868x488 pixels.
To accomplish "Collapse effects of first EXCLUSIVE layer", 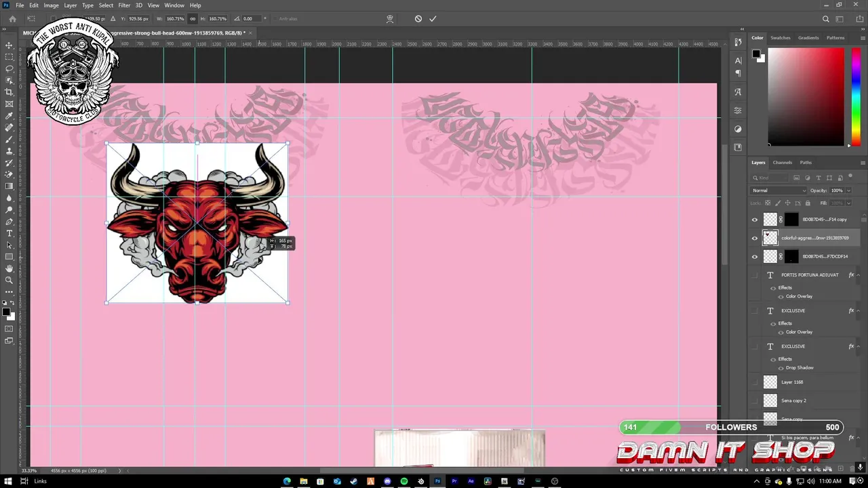I will (859, 310).
